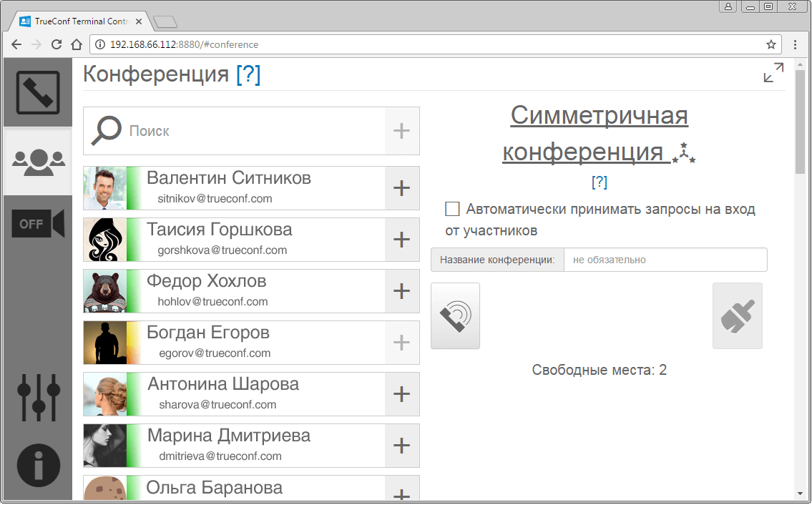Expand conference view to fullscreen
The width and height of the screenshot is (812, 505).
click(773, 73)
